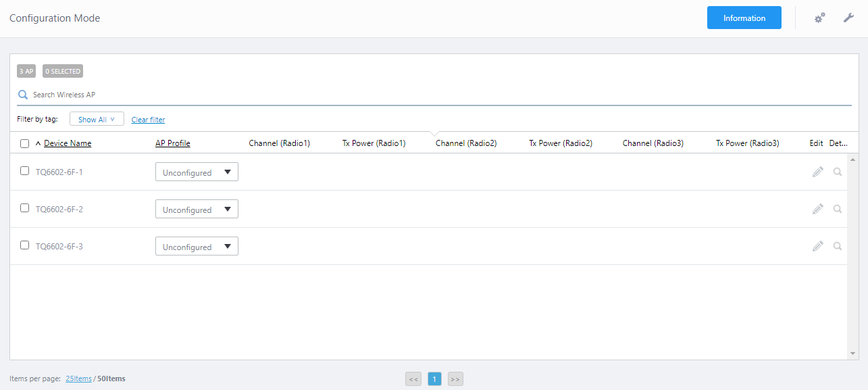Click the Information button

[x=744, y=18]
